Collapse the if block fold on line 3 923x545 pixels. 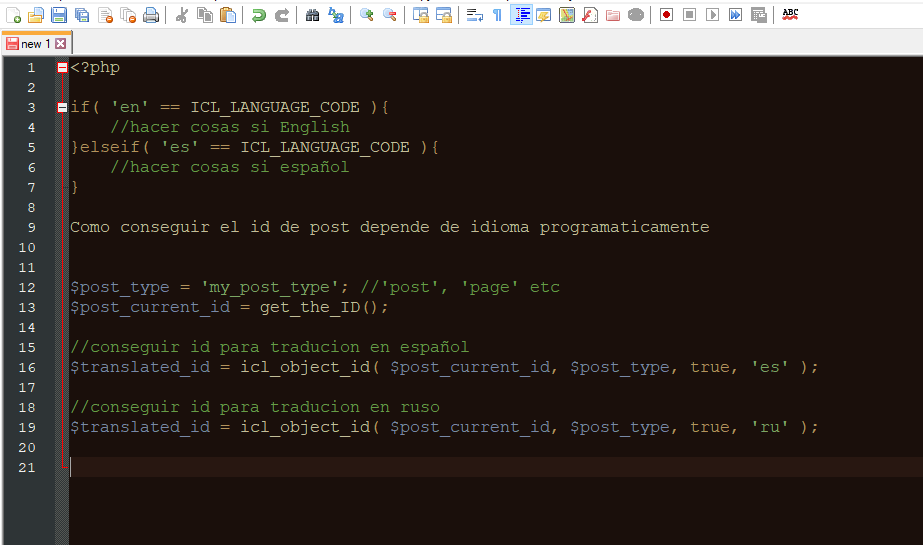62,108
